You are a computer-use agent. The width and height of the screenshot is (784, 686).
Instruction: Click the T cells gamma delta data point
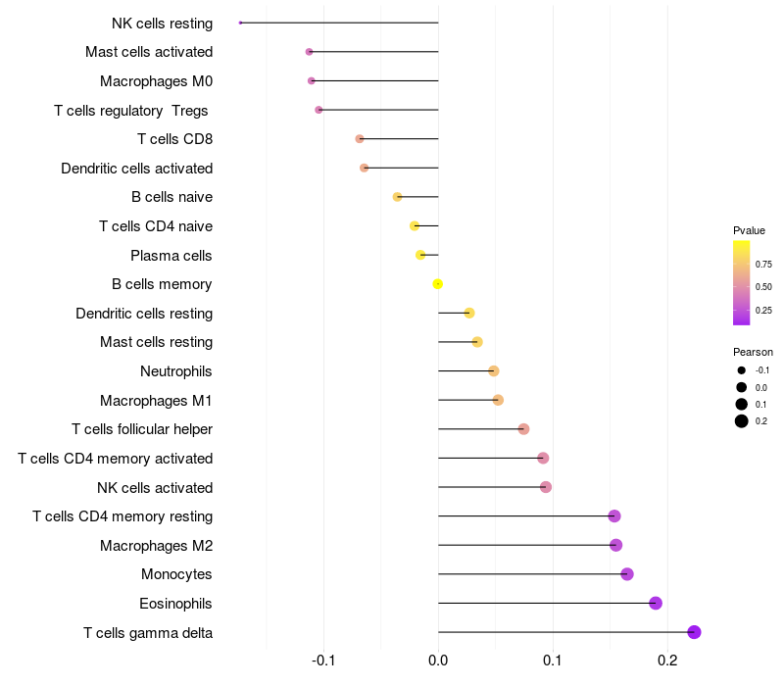coord(694,632)
